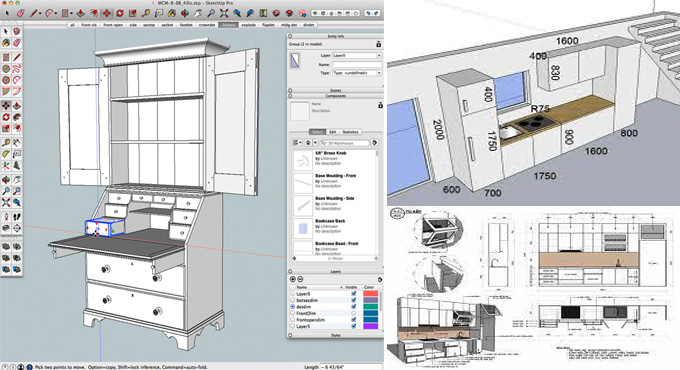The width and height of the screenshot is (680, 370).
Task: Switch to the crowndet scene tab
Action: point(207,25)
